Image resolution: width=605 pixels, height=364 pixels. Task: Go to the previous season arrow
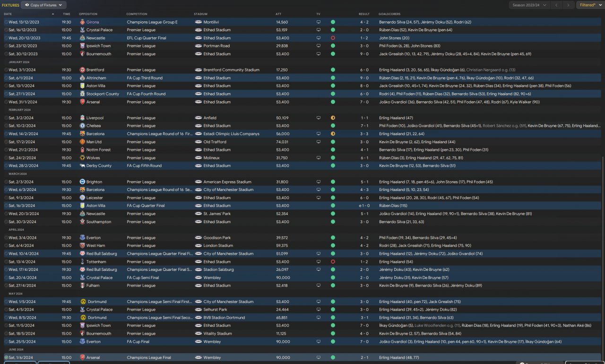[556, 5]
